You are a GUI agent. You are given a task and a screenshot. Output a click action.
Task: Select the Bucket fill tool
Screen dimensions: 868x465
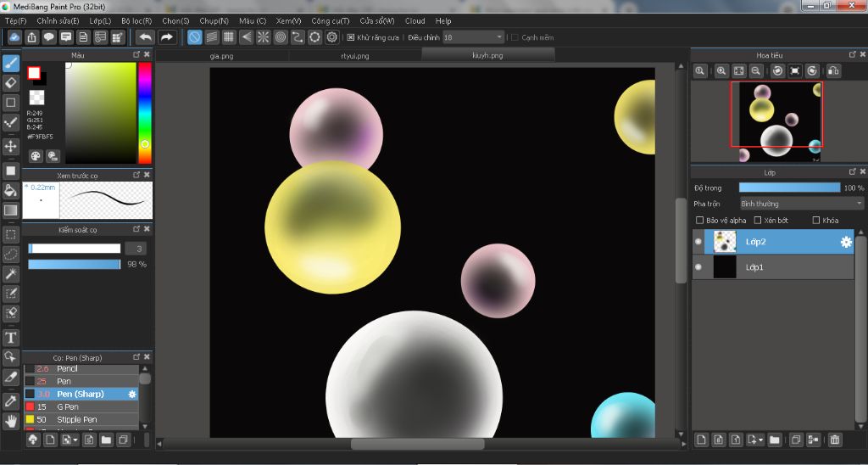click(x=10, y=191)
